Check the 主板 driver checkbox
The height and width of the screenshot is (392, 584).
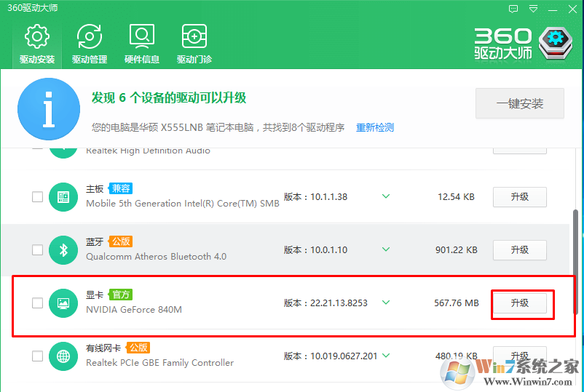pos(37,197)
